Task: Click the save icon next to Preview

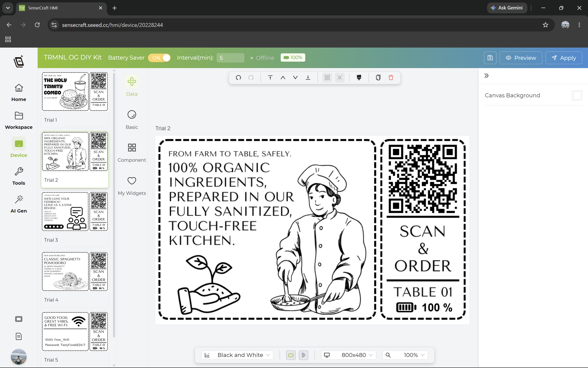Action: point(490,58)
